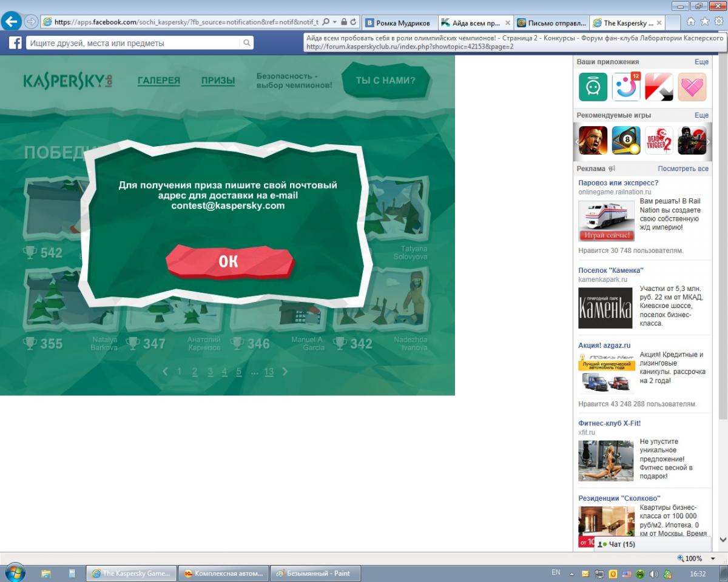The height and width of the screenshot is (582, 728).
Task: Open the ГАЛЕРЕЯ link
Action: pos(159,81)
